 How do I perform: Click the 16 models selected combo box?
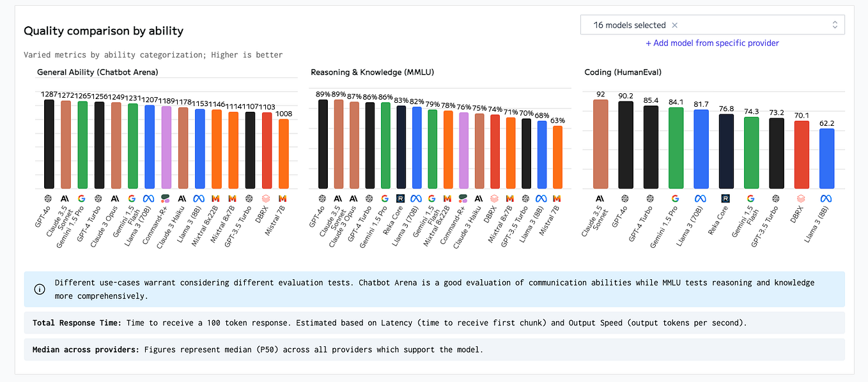712,25
